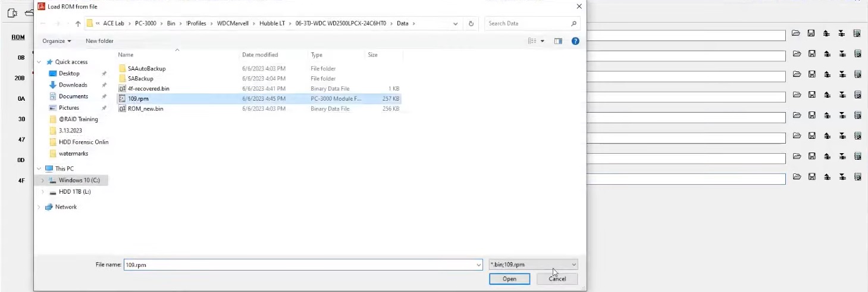Click chip icon in background window toolbar
The image size is (868, 292).
tap(12, 13)
